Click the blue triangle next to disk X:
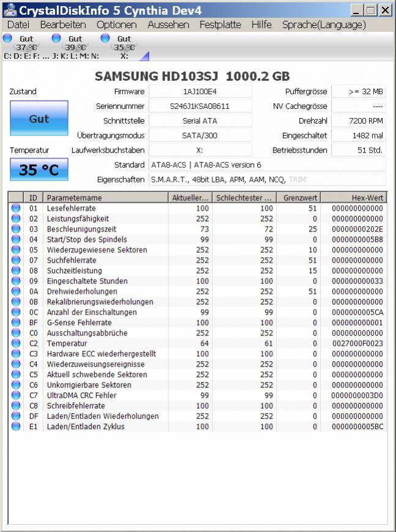Screen dimensions: 396x532 click(x=145, y=56)
